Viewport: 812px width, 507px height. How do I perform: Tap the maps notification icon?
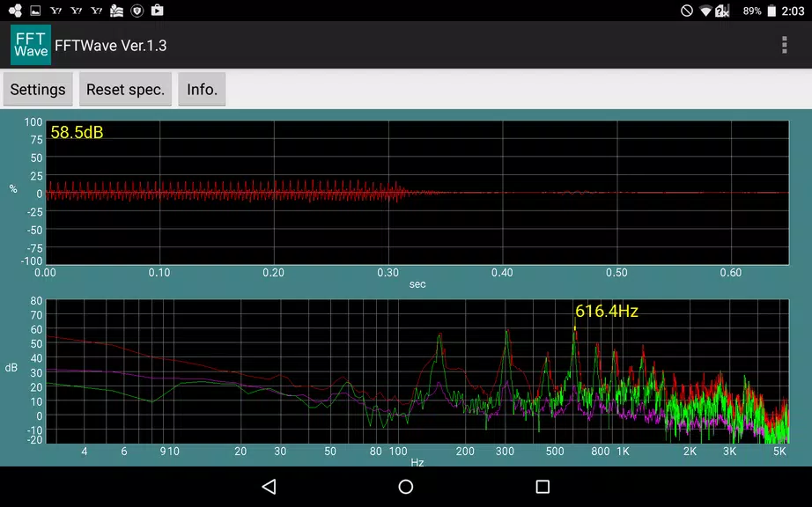tap(115, 11)
